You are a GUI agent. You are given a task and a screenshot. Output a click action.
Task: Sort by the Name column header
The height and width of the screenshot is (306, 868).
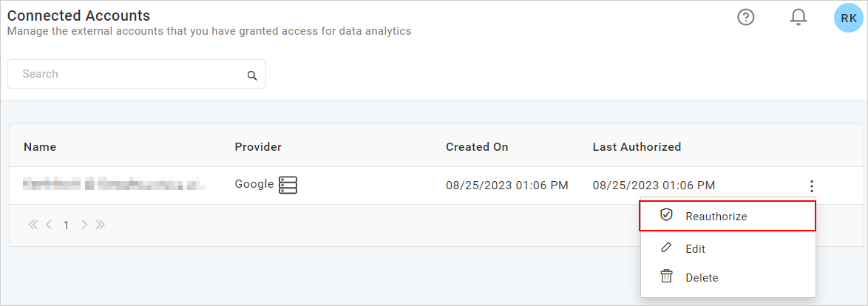click(40, 147)
